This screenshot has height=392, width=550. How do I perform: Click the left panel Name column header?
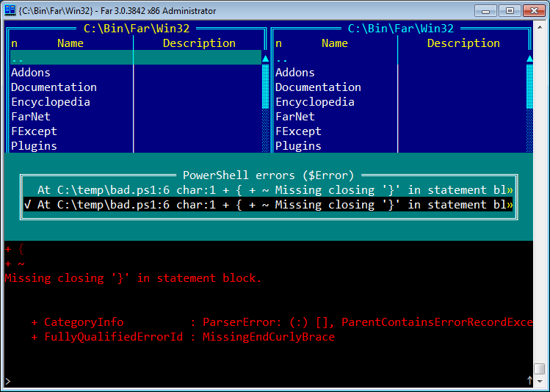click(70, 43)
